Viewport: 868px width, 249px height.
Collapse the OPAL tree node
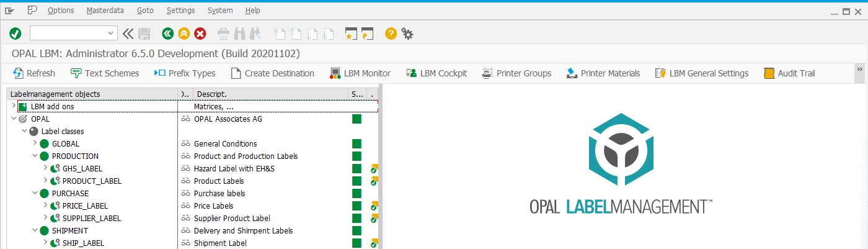tap(14, 119)
